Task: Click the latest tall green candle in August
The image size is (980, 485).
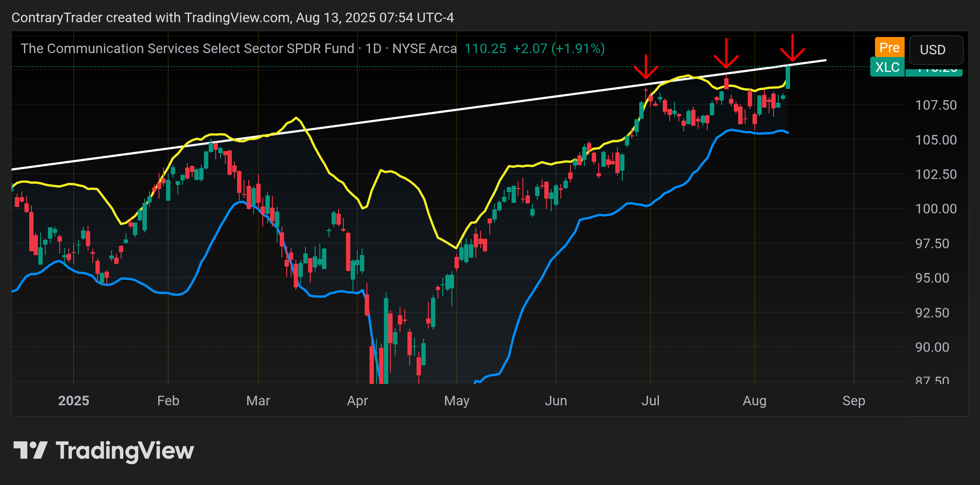Action: click(788, 77)
